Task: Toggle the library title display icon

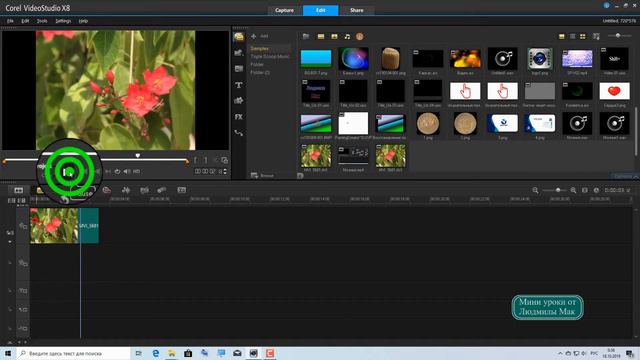Action: click(x=562, y=36)
